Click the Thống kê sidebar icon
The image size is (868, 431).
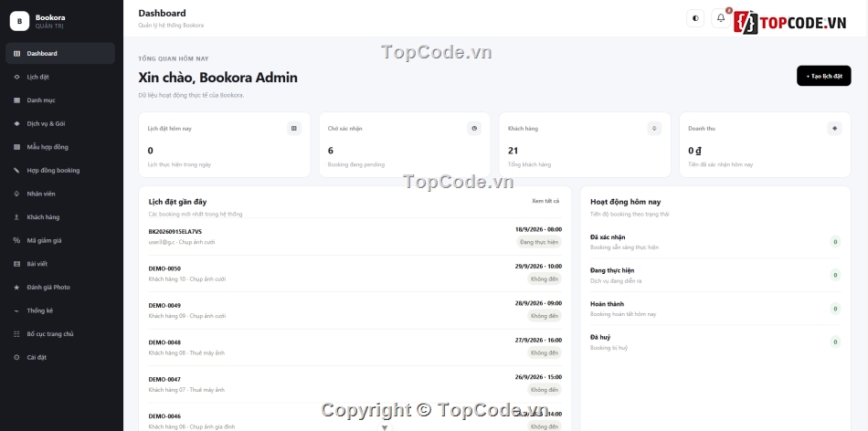pyautogui.click(x=16, y=310)
